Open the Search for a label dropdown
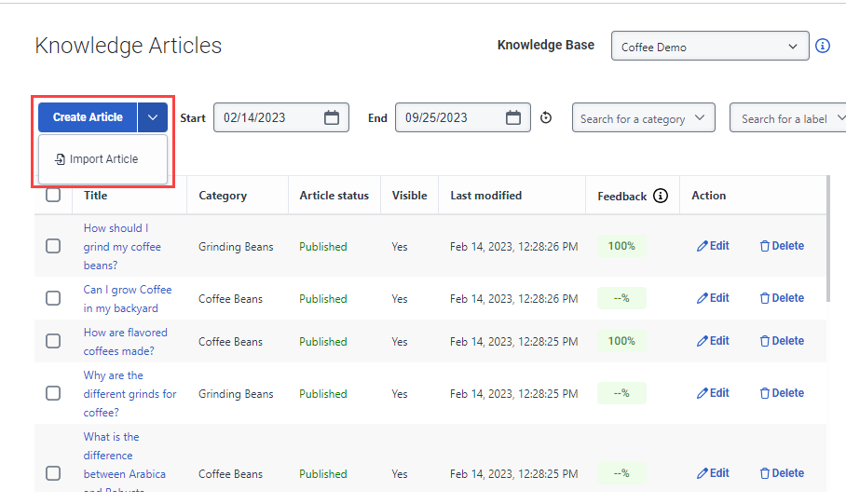This screenshot has width=846, height=504. coord(789,117)
